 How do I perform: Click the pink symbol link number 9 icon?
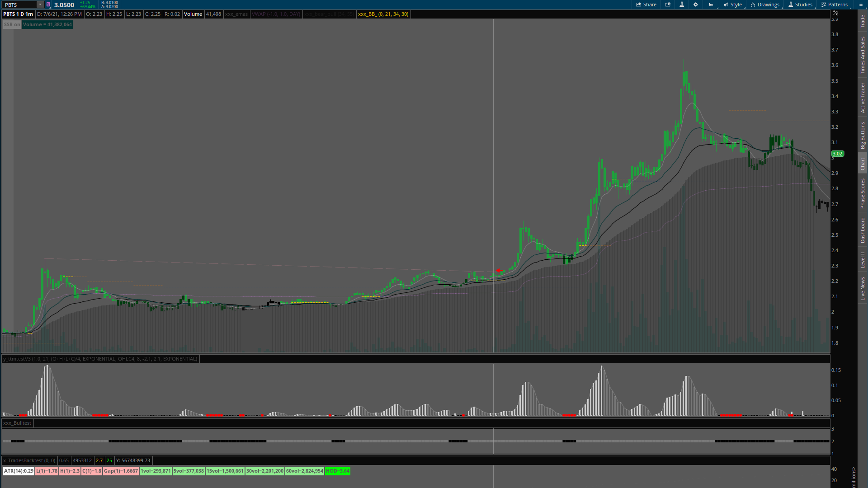tap(48, 5)
